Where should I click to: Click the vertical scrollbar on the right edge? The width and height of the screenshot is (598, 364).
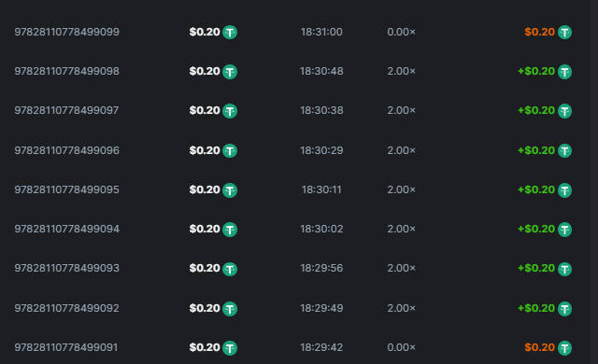(594, 182)
